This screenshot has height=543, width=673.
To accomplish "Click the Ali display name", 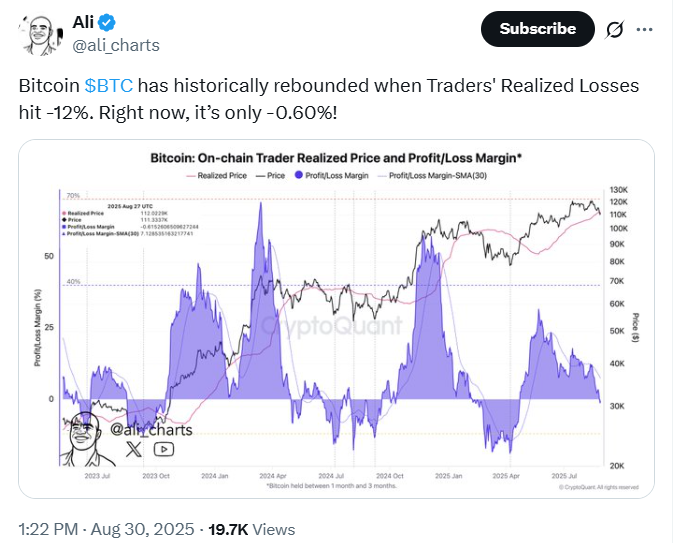I will click(x=83, y=22).
